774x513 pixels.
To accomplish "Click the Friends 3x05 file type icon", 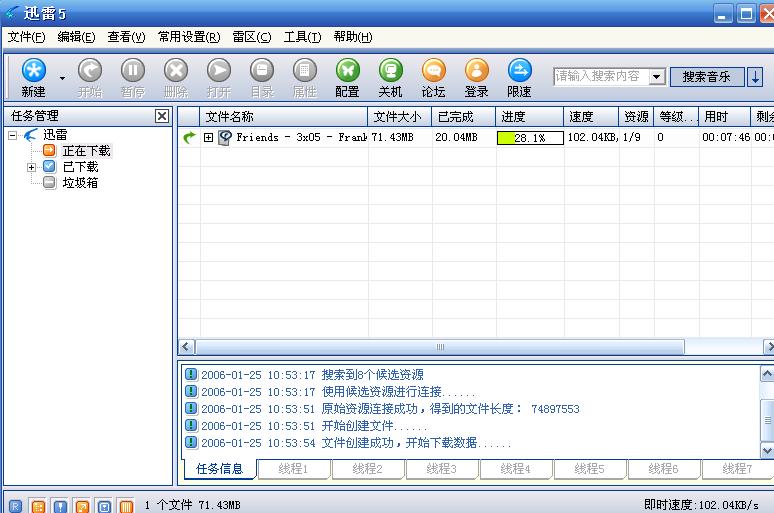I will point(225,138).
